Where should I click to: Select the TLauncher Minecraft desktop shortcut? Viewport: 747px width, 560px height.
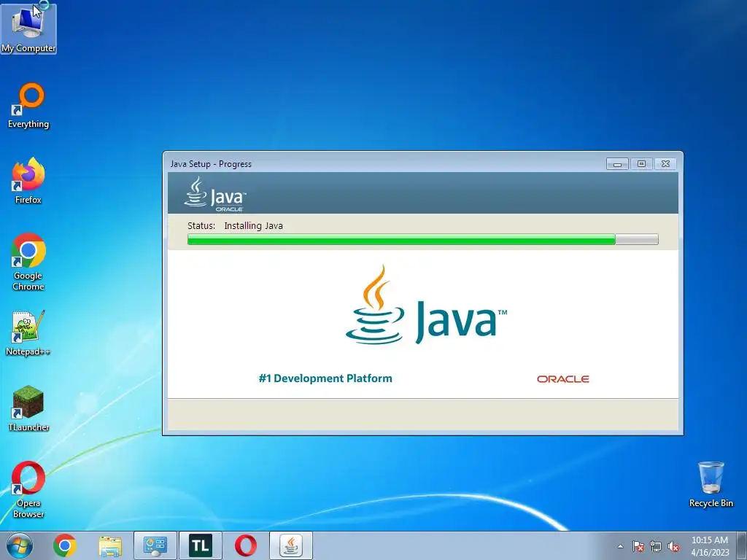pyautogui.click(x=28, y=408)
